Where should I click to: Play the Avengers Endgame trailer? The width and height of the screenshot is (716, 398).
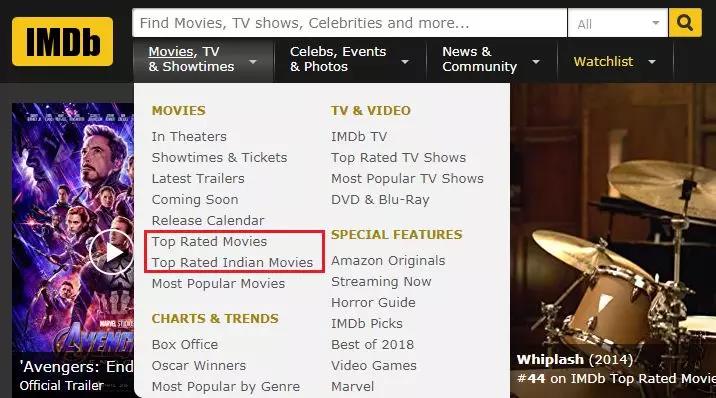pos(111,252)
